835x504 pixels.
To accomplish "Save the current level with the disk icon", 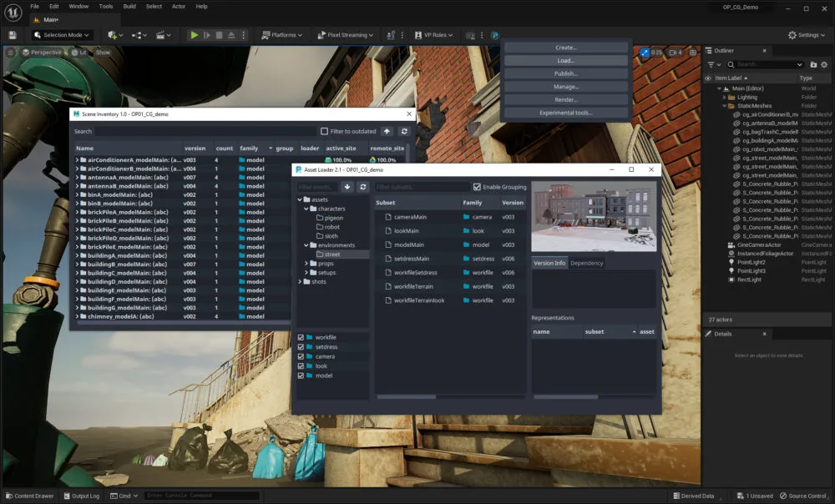I will tap(13, 35).
